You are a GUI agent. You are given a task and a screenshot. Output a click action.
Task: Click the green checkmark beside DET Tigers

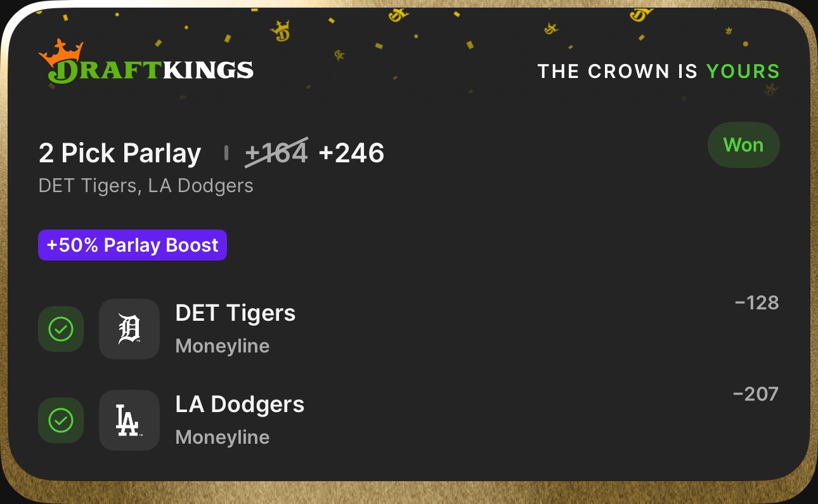61,329
